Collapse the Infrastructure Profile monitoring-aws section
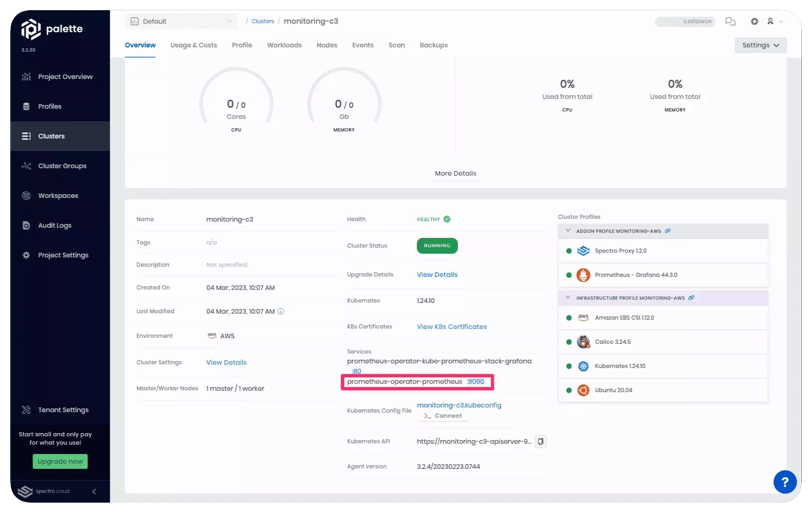Screen dimensions: 812x513 (x=568, y=298)
